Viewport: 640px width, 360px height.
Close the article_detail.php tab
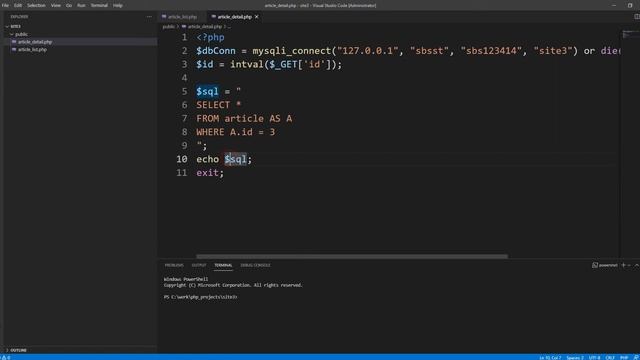tap(257, 17)
